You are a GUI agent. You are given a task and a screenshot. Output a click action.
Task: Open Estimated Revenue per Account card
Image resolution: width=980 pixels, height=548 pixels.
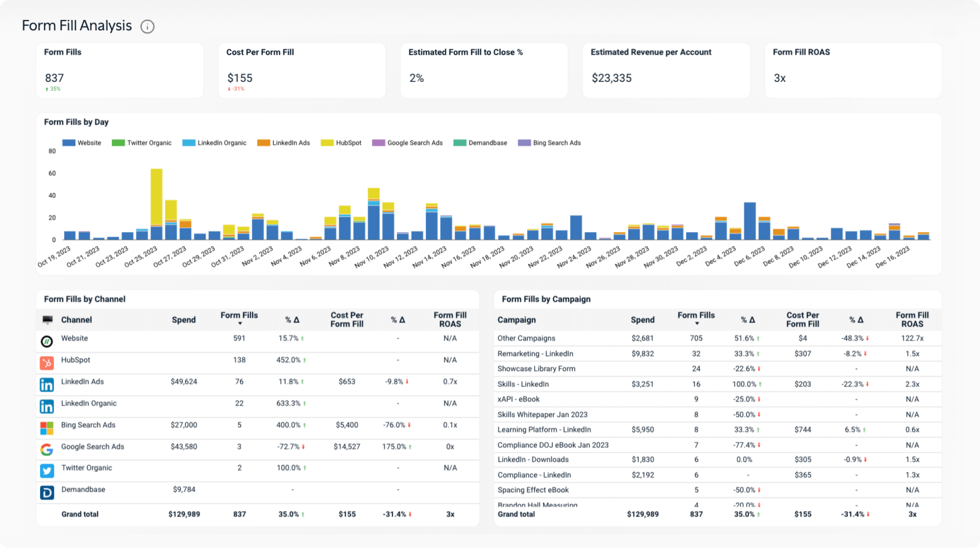click(x=666, y=71)
